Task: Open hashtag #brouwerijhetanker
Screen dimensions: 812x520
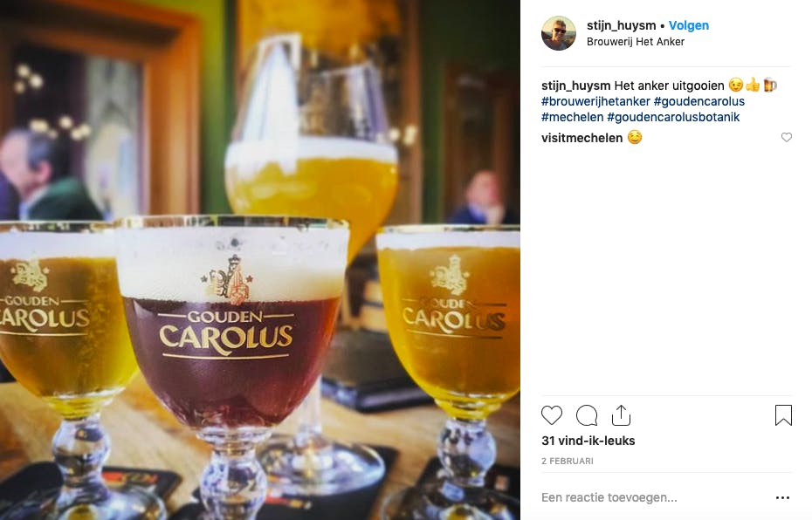Action: 595,101
